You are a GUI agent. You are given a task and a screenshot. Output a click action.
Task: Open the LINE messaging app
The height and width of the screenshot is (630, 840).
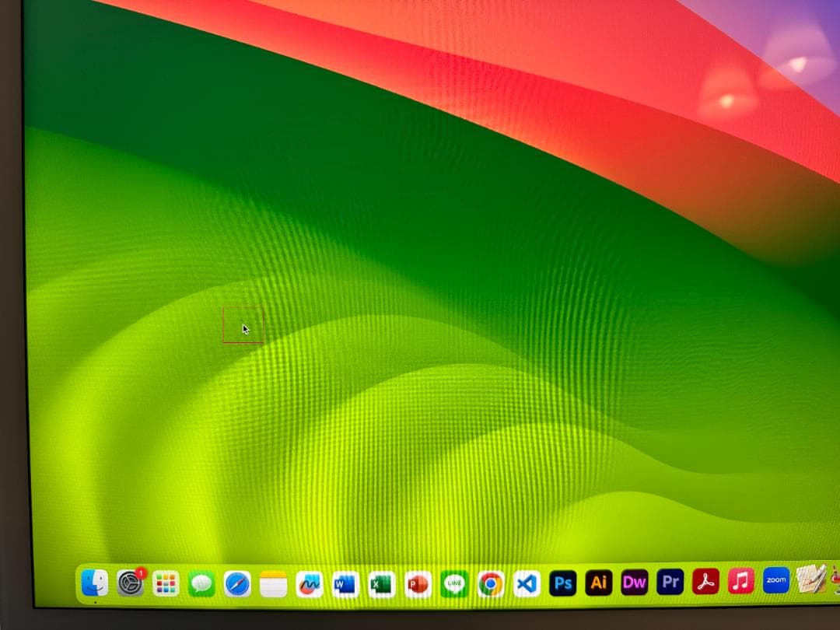click(x=453, y=583)
